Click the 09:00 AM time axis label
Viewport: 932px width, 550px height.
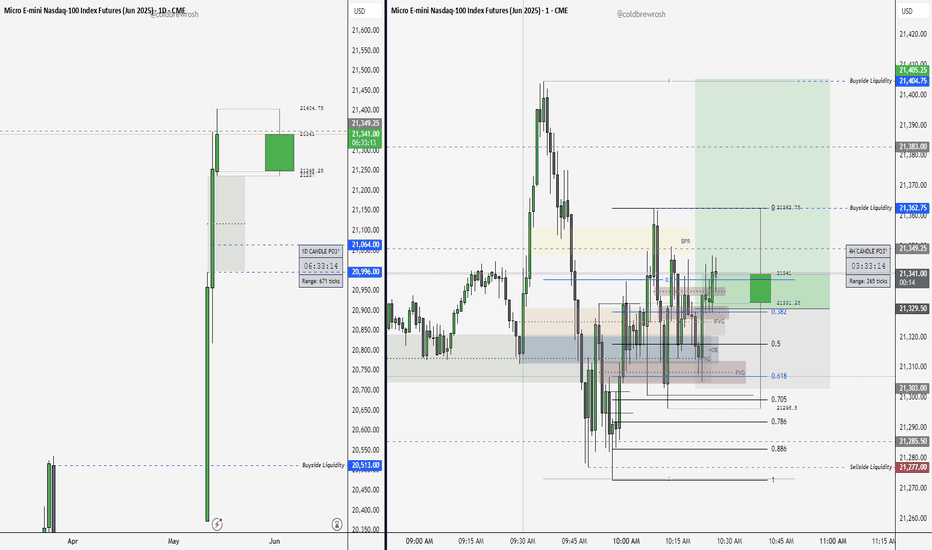419,541
